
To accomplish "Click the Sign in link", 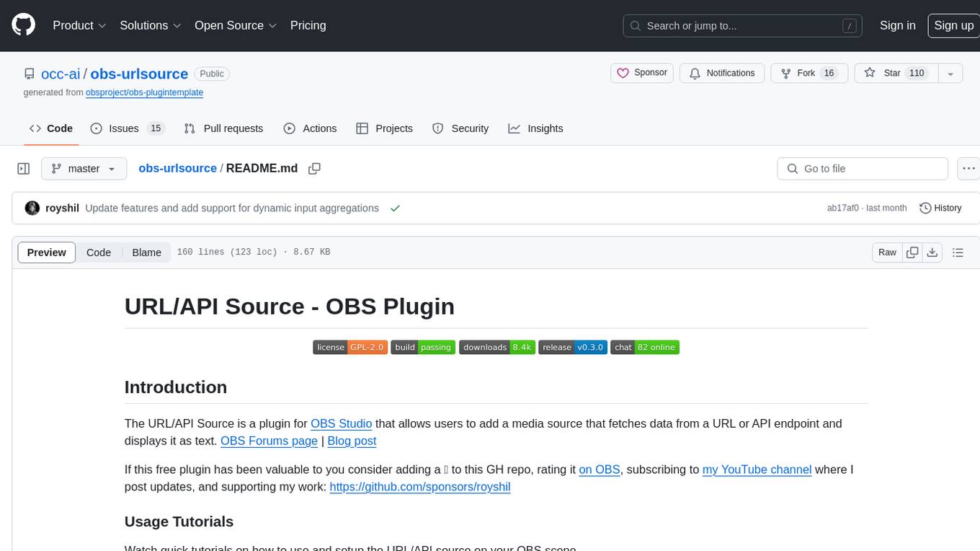I will click(897, 25).
